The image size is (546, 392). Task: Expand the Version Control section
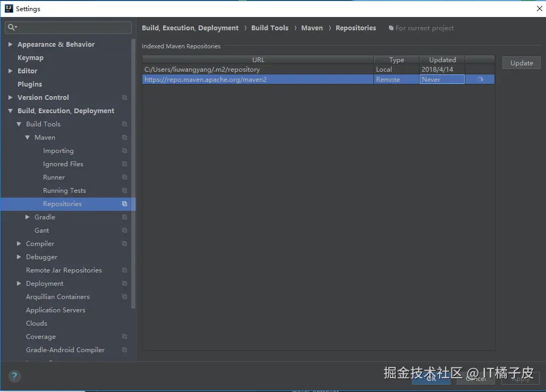click(x=11, y=98)
